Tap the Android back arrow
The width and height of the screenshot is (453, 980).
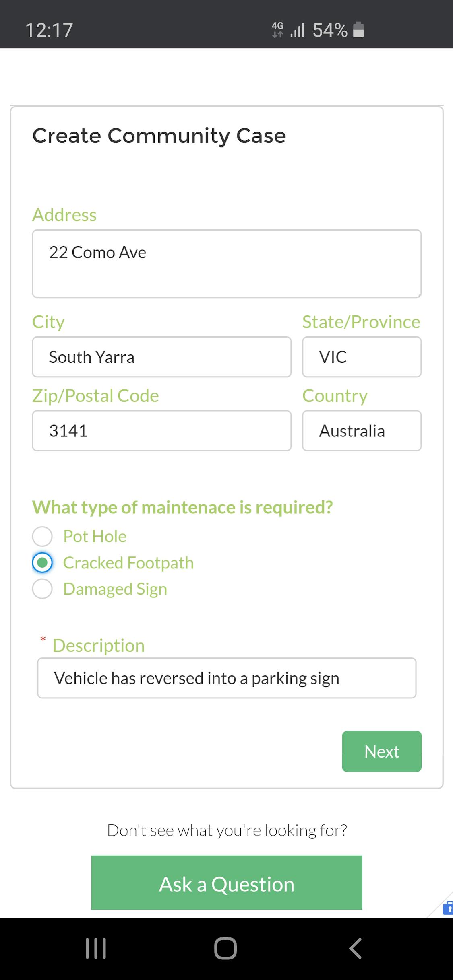click(x=355, y=948)
